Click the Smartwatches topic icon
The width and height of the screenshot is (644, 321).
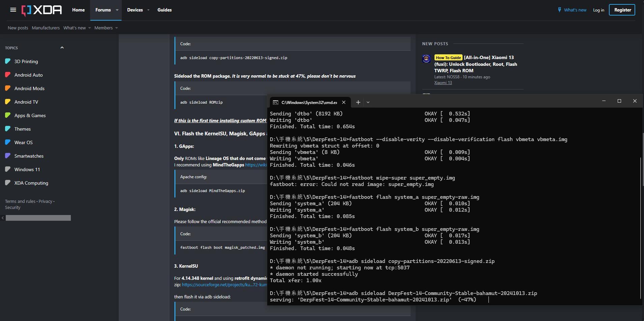click(8, 156)
